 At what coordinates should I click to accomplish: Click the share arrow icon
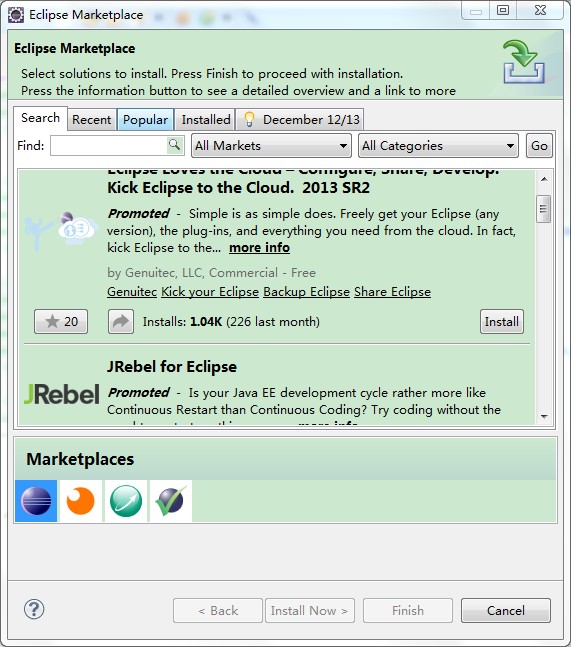click(121, 321)
